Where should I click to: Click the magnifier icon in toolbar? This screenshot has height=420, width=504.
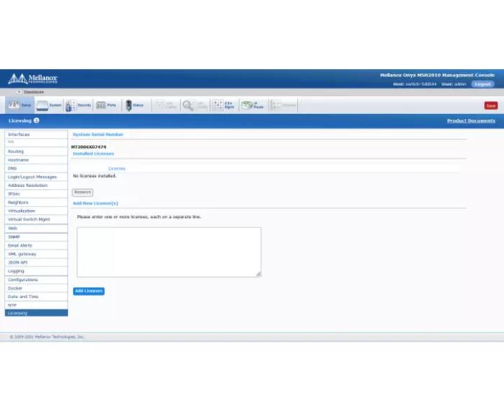tap(188, 105)
